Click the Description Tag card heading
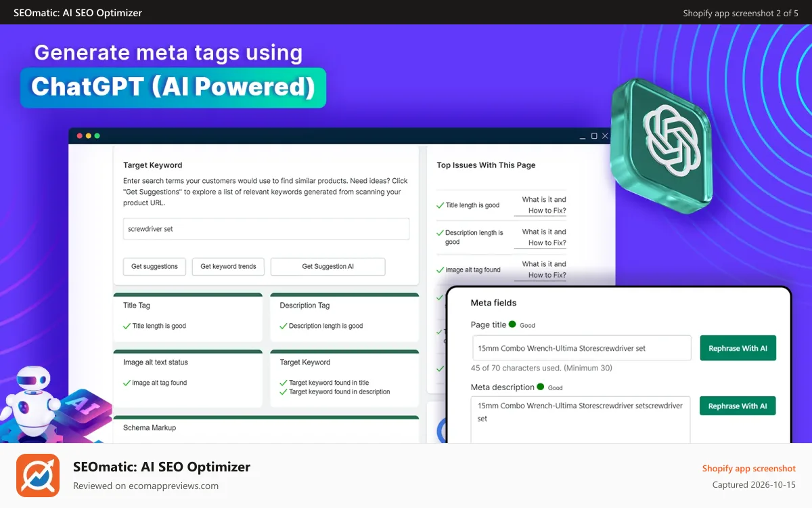The image size is (812, 508). point(305,305)
